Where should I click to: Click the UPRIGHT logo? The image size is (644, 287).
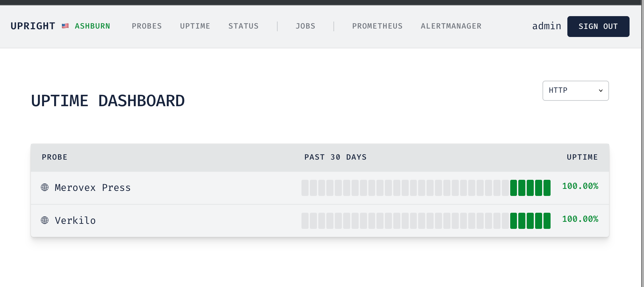point(33,26)
